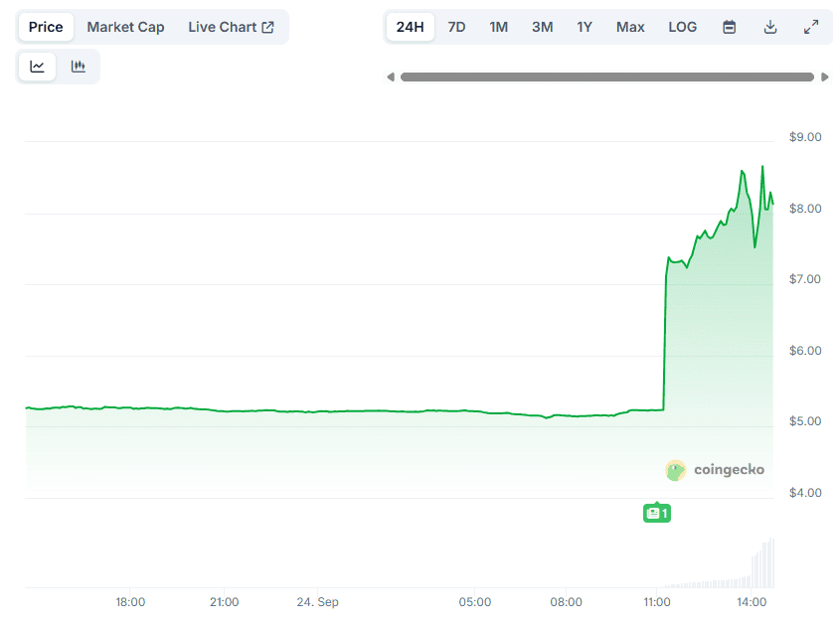Open Live Chart external link
The width and height of the screenshot is (840, 627).
231,27
